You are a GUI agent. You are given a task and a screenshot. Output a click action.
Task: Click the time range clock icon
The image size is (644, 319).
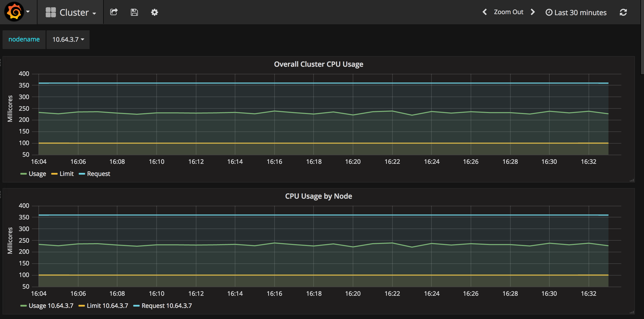548,12
